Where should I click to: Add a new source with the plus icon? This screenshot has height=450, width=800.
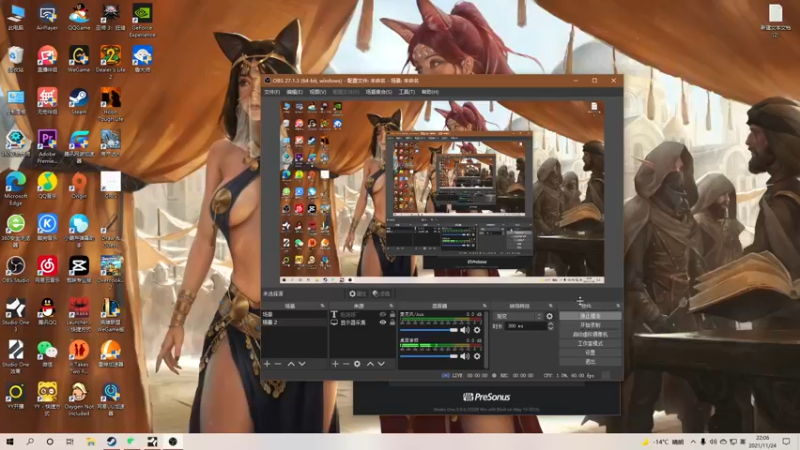[335, 364]
